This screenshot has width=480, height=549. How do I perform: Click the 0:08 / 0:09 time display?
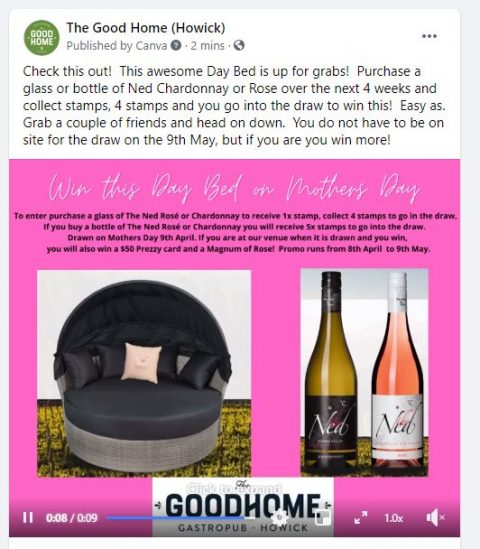coord(71,518)
